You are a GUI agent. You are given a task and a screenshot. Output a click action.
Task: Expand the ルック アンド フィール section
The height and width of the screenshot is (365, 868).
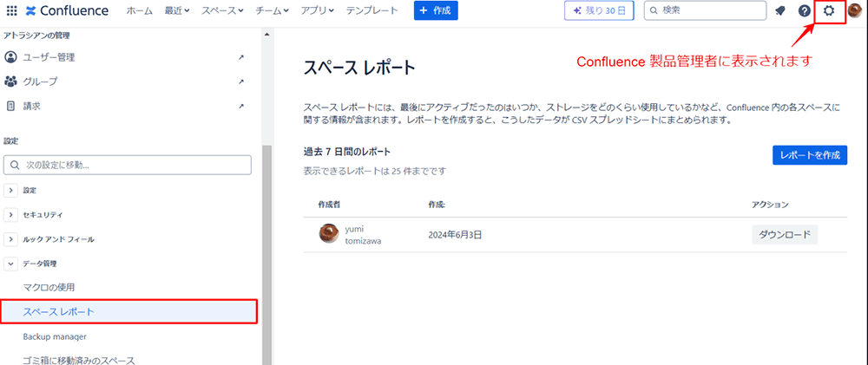click(10, 239)
